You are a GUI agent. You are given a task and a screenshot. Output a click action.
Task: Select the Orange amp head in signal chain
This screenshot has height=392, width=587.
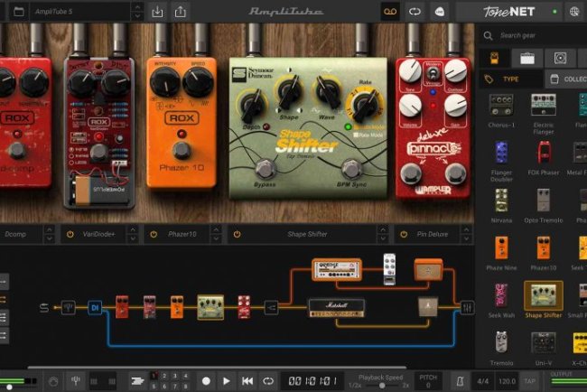[337, 269]
